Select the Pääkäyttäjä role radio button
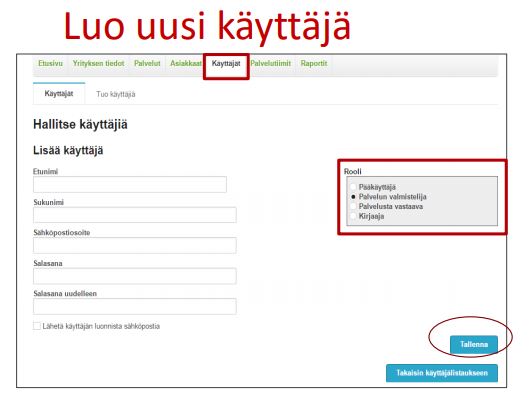The width and height of the screenshot is (529, 393). coord(353,187)
